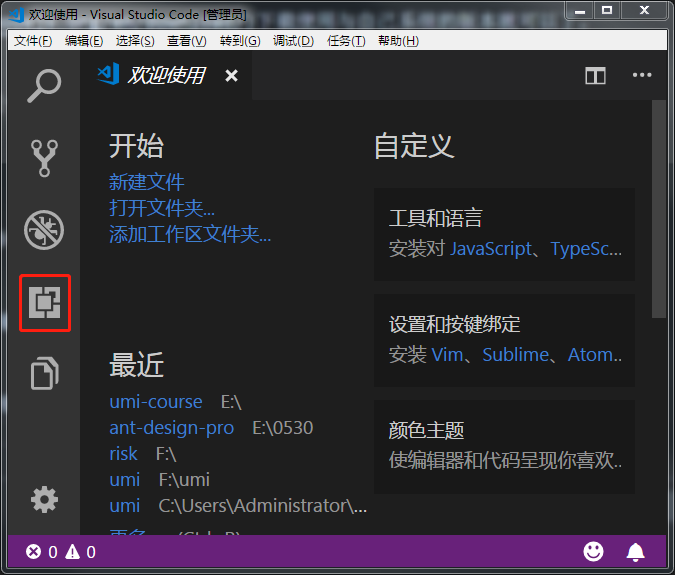This screenshot has width=675, height=575.
Task: Click the warnings count in status bar
Action: (x=80, y=552)
